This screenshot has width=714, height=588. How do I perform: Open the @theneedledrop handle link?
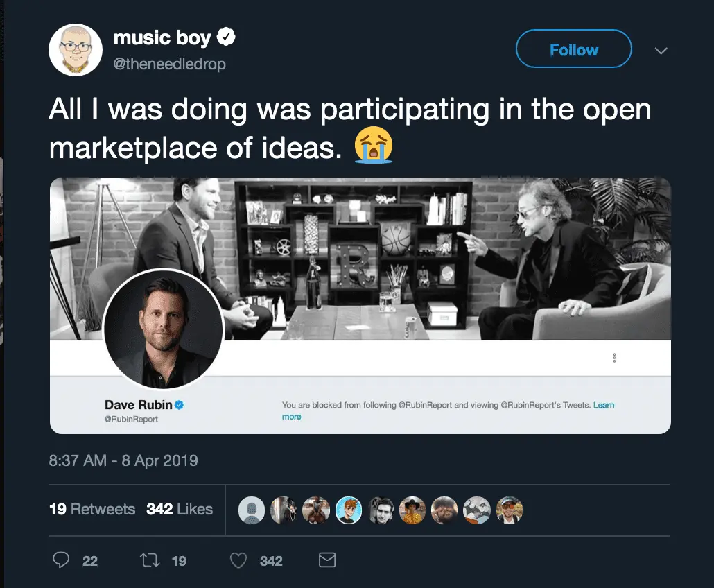point(169,64)
